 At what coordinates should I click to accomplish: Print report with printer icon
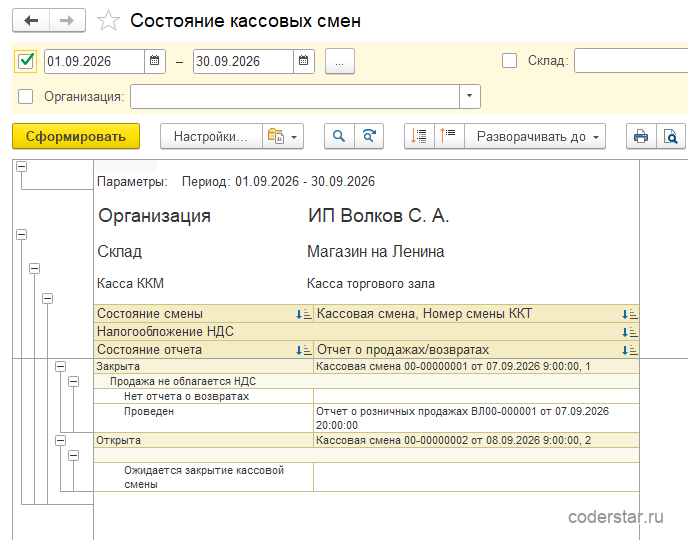[641, 136]
